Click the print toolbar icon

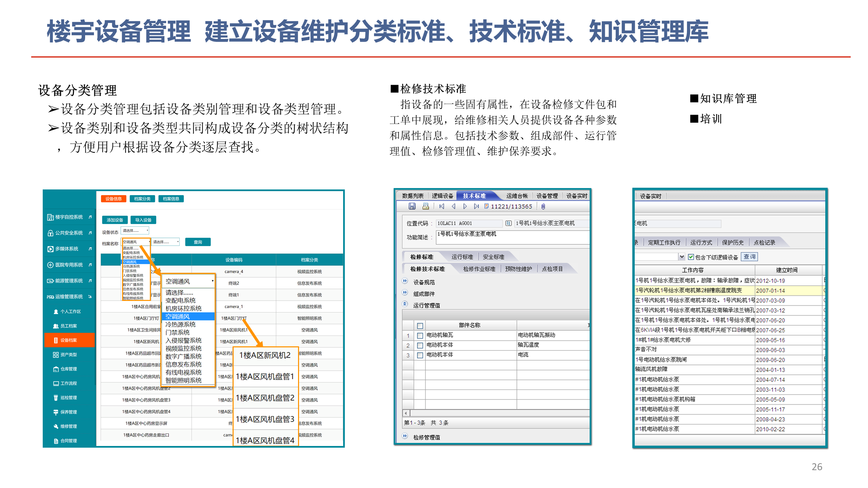pos(426,206)
